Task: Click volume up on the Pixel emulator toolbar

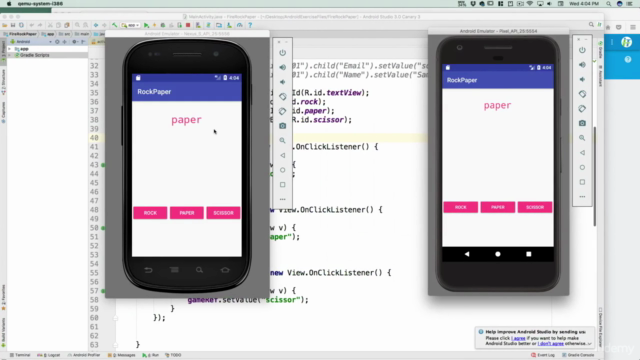Action: 582,65
